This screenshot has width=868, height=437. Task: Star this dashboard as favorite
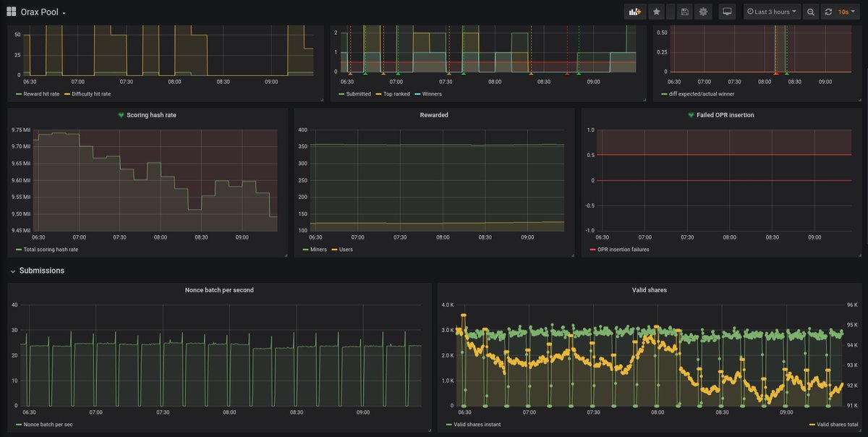(x=656, y=12)
